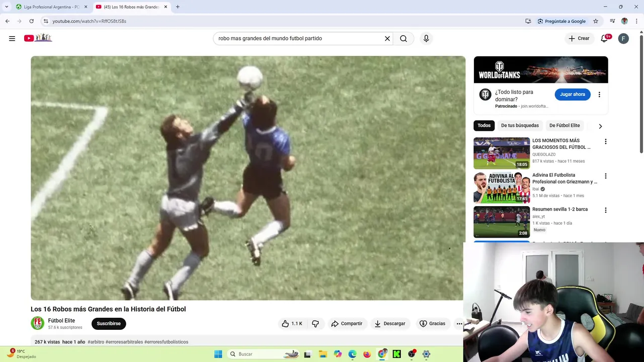Click the install app icon in address bar

tap(528, 21)
